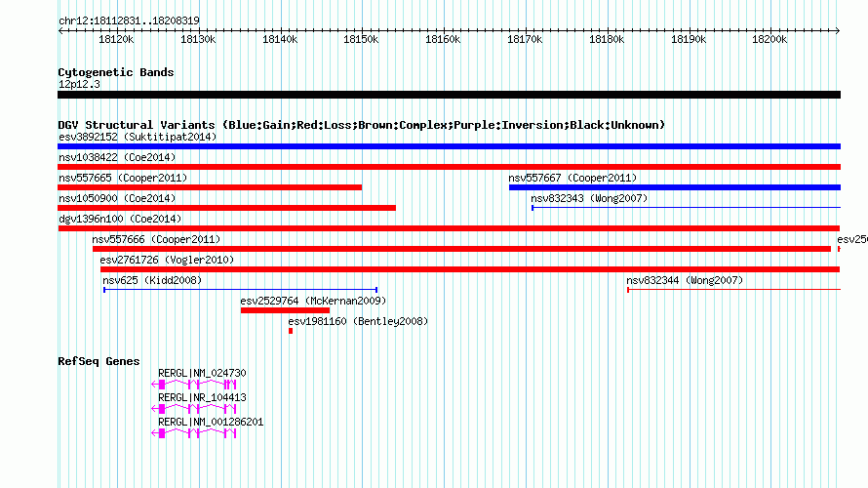Open the esv2761726 (Vogler2010) label
Screen dimensions: 868x488
167,260
